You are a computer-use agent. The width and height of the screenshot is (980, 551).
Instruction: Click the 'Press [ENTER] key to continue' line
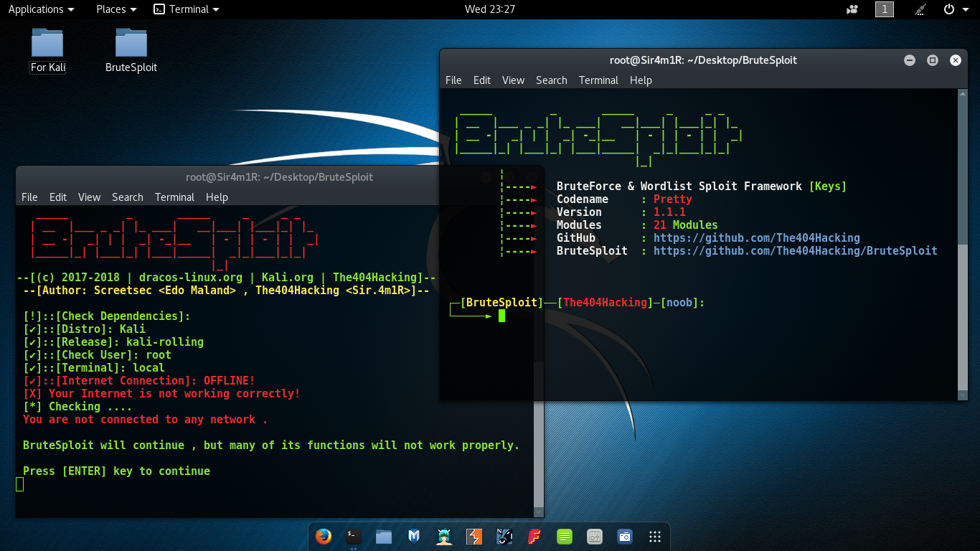116,471
